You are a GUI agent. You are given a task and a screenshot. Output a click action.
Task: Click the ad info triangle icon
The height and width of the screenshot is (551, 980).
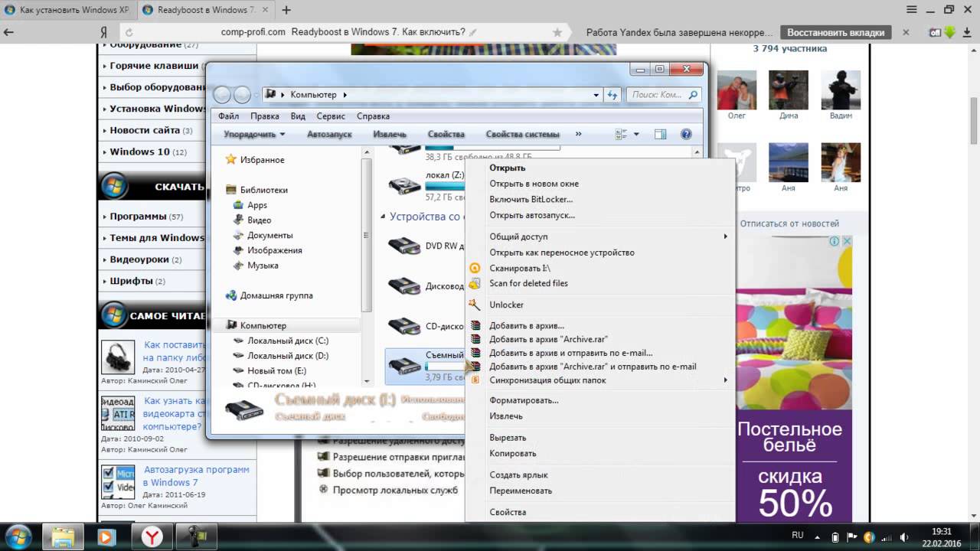click(835, 241)
